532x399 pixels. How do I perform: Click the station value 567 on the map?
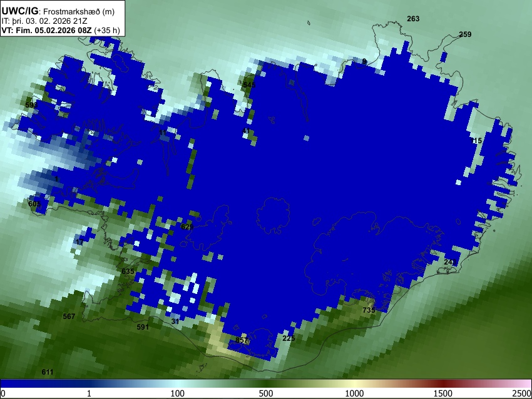click(69, 316)
